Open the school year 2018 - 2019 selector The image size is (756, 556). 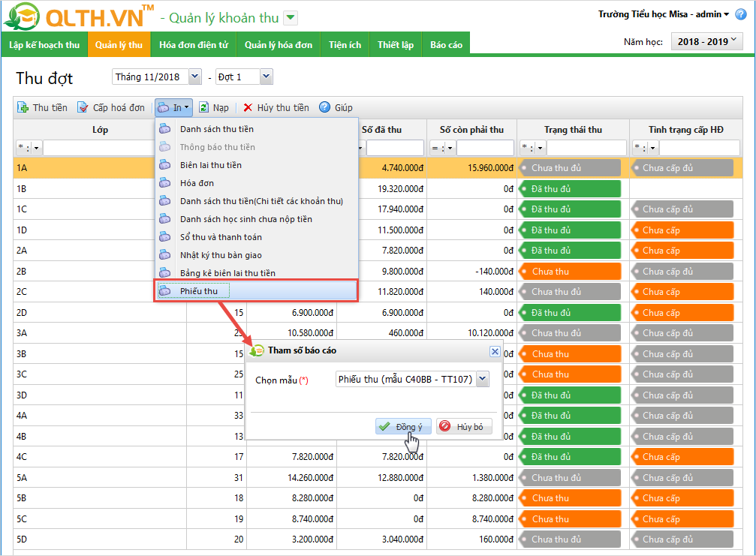[706, 42]
